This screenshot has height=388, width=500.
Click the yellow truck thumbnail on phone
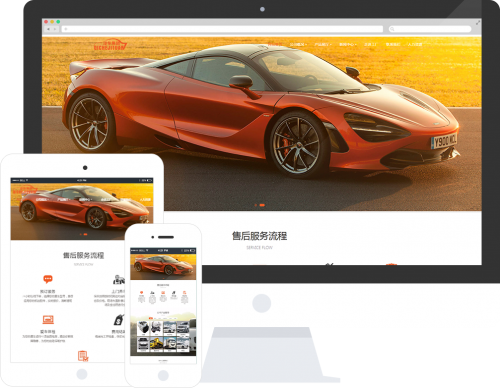pyautogui.click(x=156, y=344)
